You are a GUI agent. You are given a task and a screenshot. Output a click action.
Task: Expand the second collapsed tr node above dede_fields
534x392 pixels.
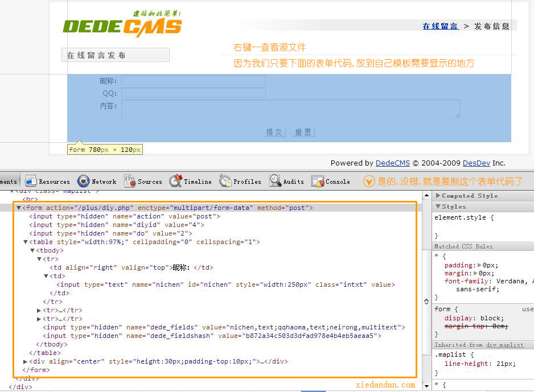39,319
